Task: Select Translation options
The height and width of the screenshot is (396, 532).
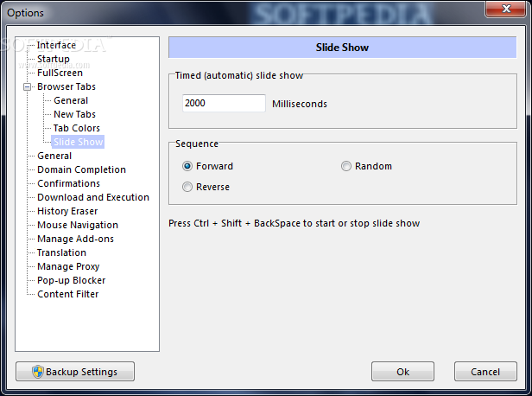Action: pyautogui.click(x=61, y=252)
